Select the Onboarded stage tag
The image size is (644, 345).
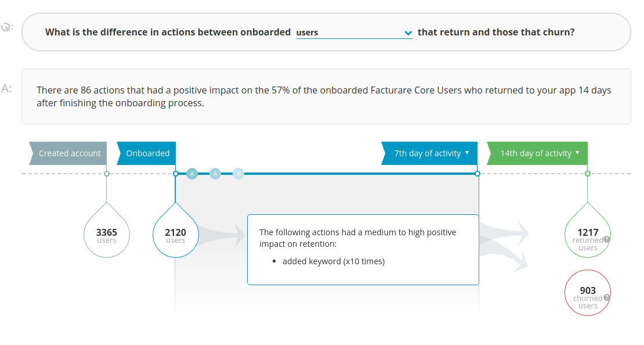tap(147, 153)
